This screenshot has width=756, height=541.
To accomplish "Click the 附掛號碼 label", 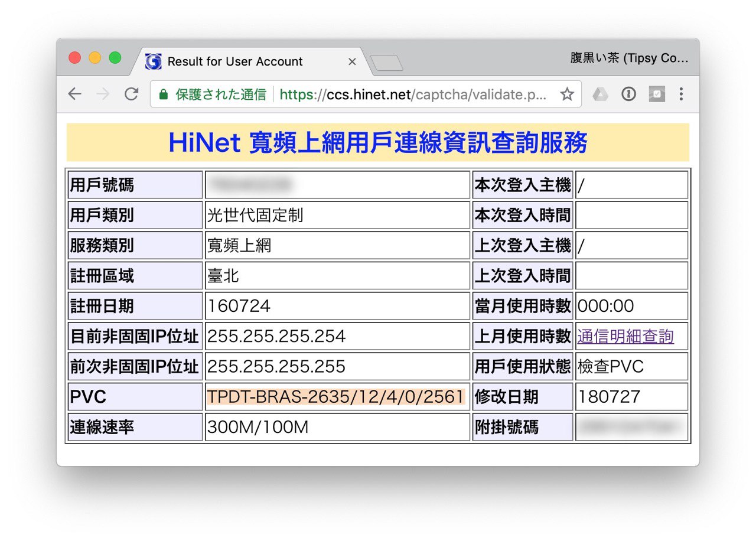I will tap(507, 427).
